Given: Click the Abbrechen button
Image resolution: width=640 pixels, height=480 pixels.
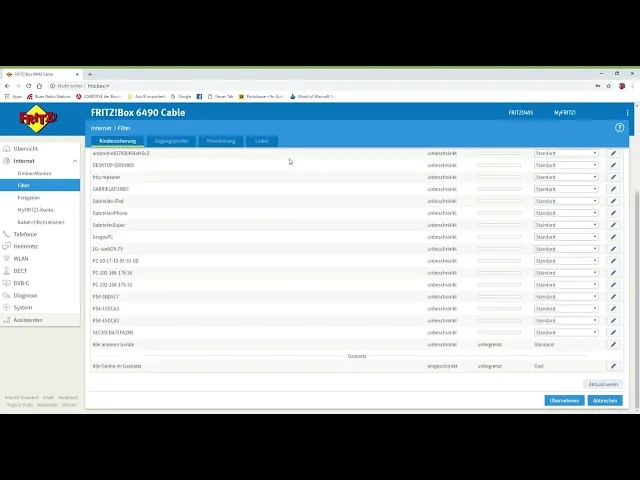Looking at the screenshot, I should (x=605, y=401).
